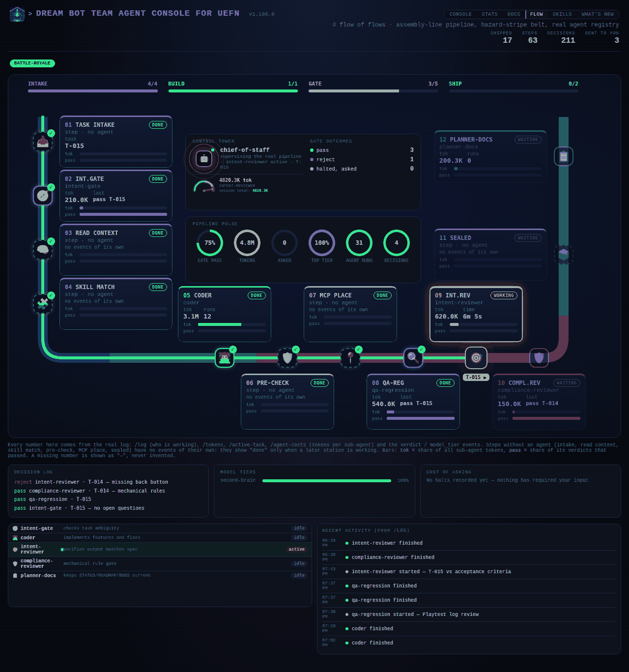Switch to the CONSOLE tab
Screen dimensions: 629x672
460,14
